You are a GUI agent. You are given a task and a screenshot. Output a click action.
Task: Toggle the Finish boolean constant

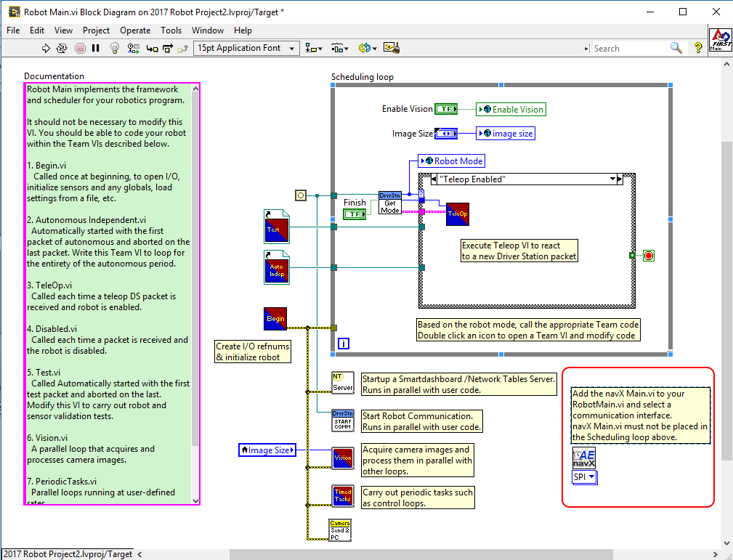[x=355, y=214]
